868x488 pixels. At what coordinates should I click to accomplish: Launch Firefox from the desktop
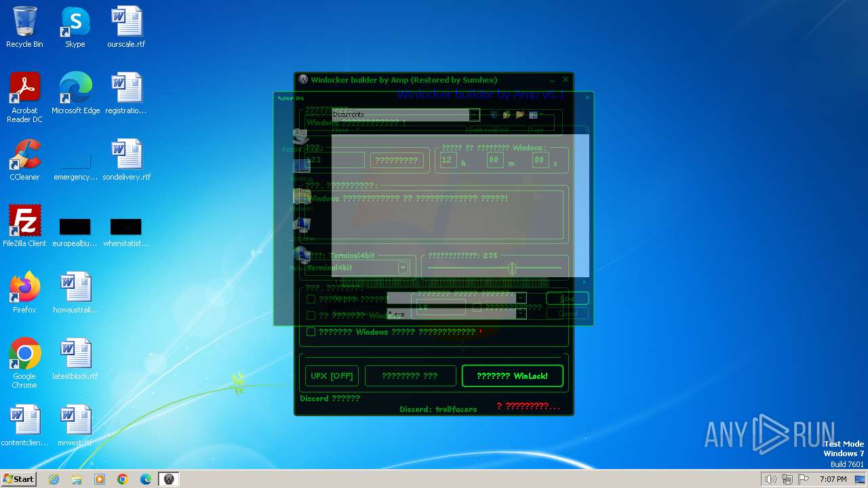24,293
